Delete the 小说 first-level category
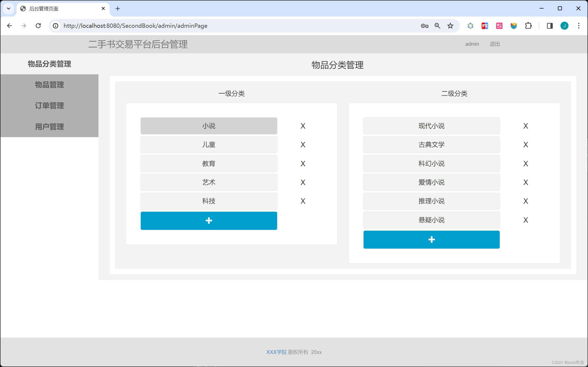588x367 pixels. (x=303, y=126)
